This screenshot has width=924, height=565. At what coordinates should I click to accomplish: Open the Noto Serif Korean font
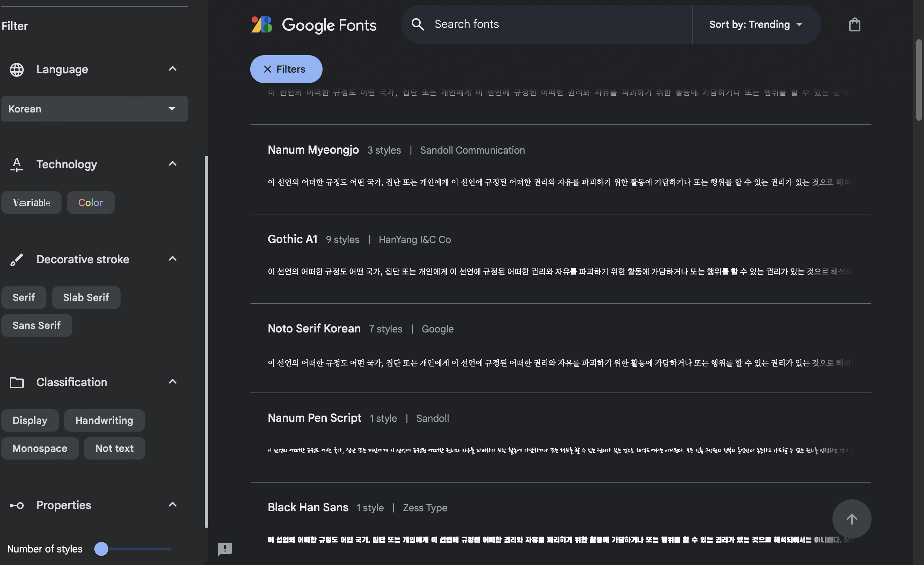coord(314,329)
